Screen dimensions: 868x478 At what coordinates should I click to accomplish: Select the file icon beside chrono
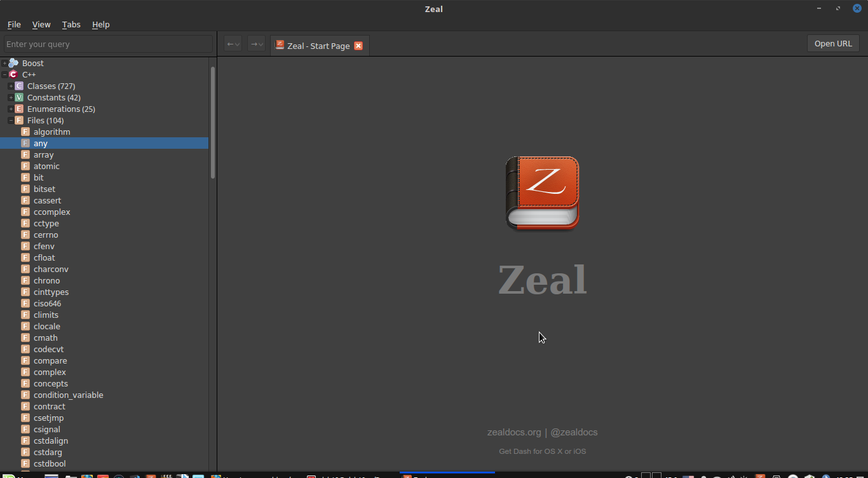pos(25,280)
